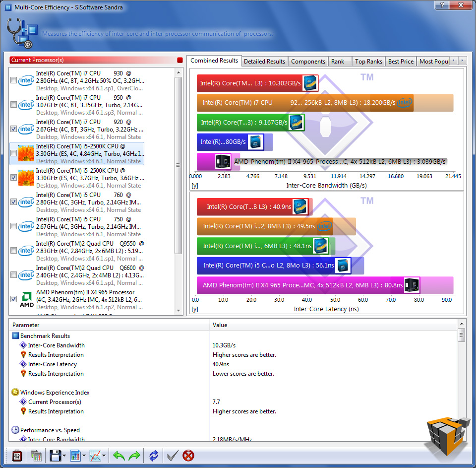Click tab strip right scroll arrow
Image resolution: width=476 pixels, height=468 pixels.
pos(462,61)
